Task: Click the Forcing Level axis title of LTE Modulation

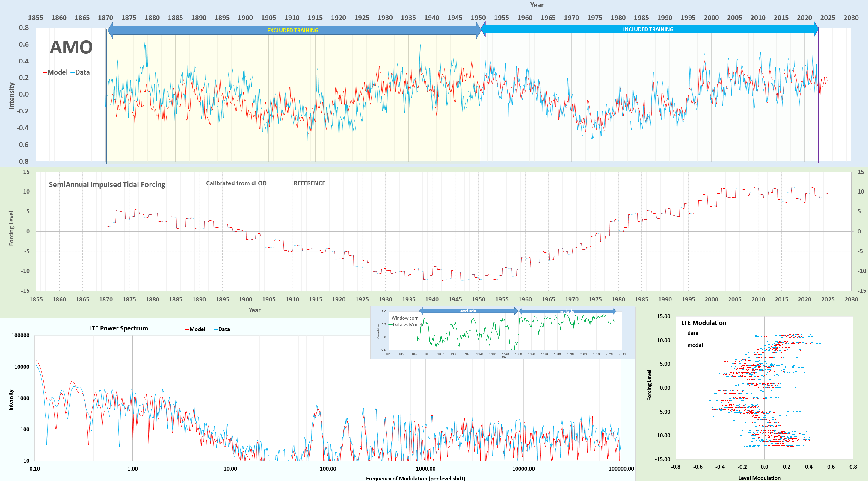Action: [x=649, y=385]
